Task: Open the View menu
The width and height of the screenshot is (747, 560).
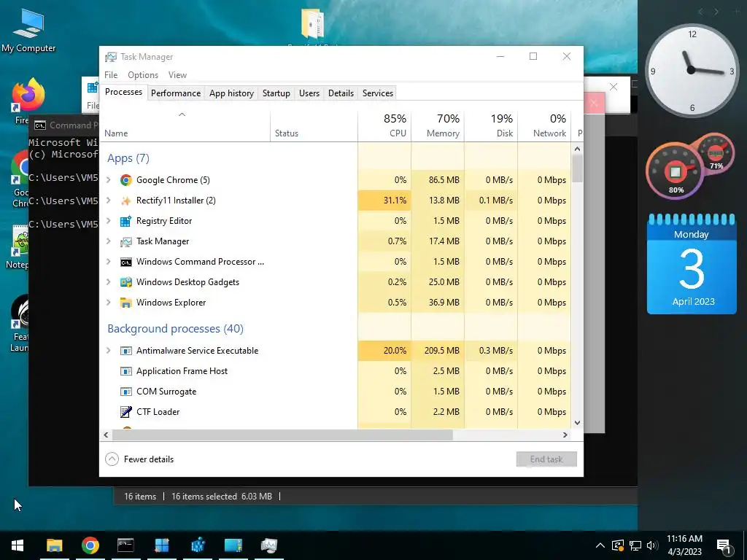Action: [177, 75]
